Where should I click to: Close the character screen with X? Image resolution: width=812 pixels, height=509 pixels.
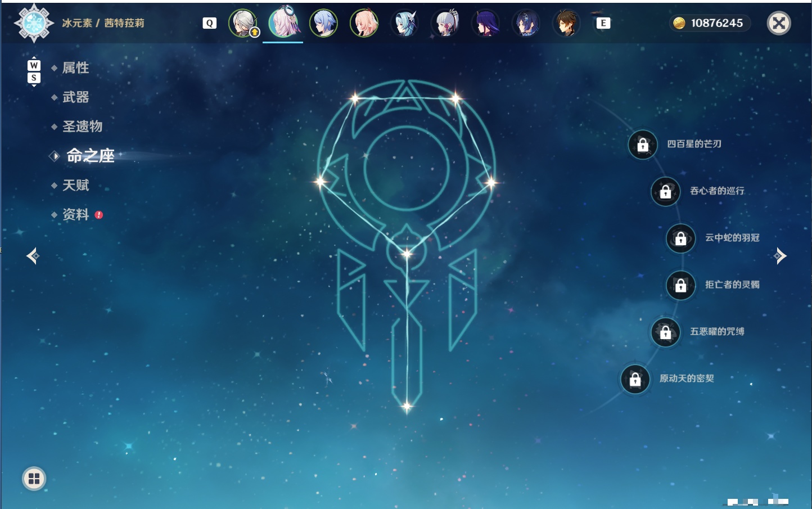(779, 23)
